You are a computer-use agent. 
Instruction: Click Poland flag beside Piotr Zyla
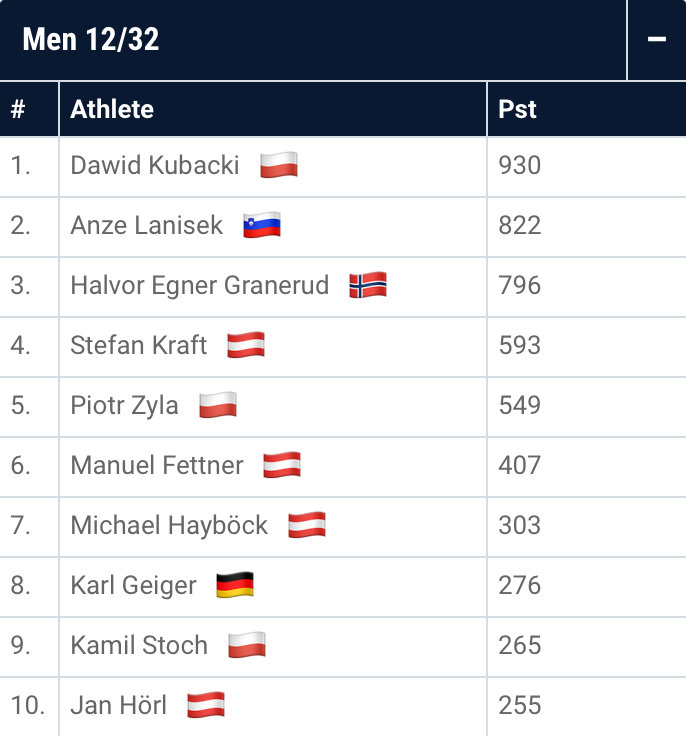[x=218, y=405]
